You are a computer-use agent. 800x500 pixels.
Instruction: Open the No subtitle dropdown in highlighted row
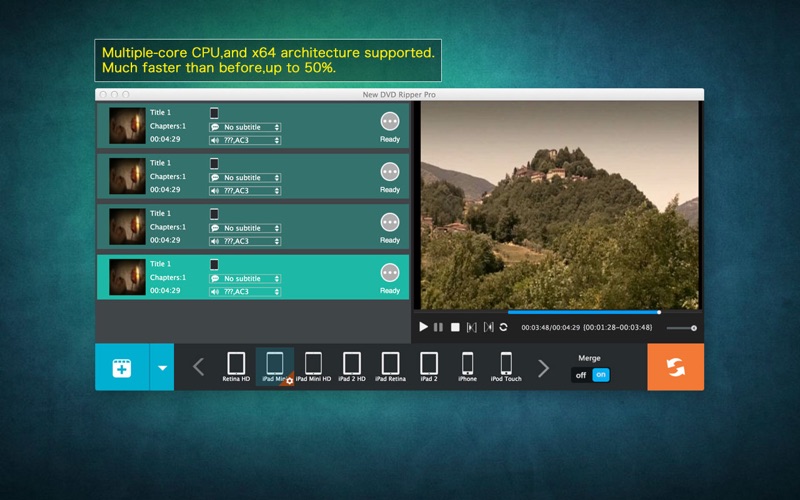[245, 279]
